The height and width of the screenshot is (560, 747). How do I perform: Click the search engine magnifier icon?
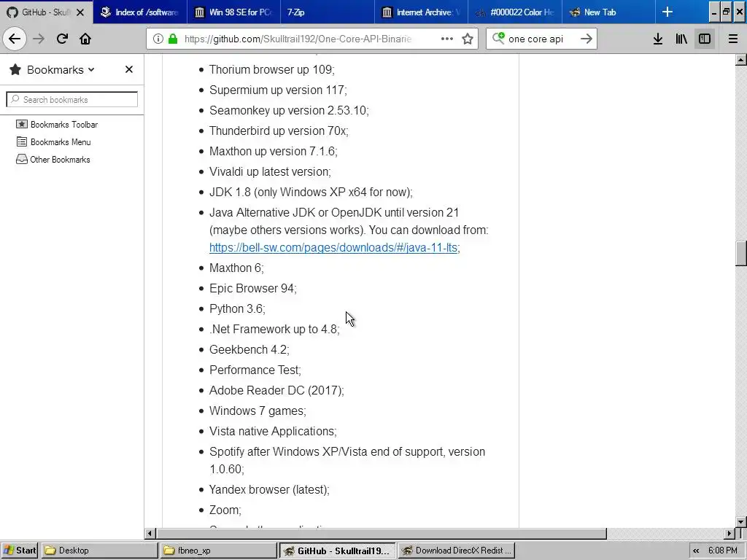point(498,38)
